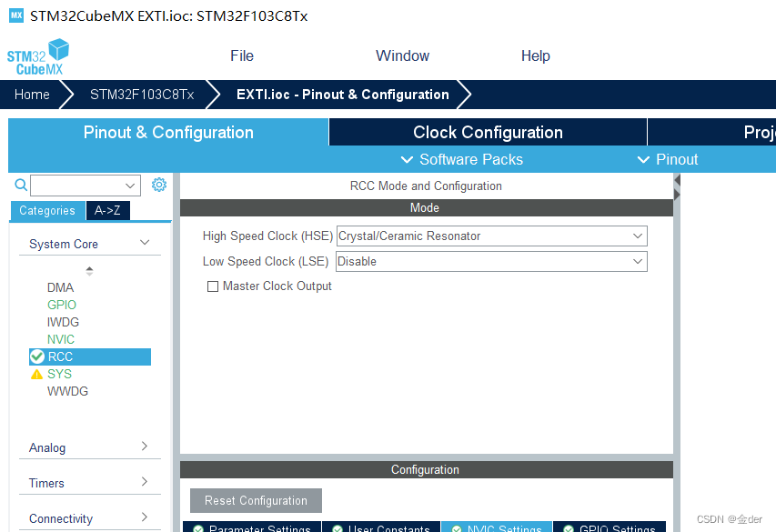Select the Categories tab

[47, 210]
